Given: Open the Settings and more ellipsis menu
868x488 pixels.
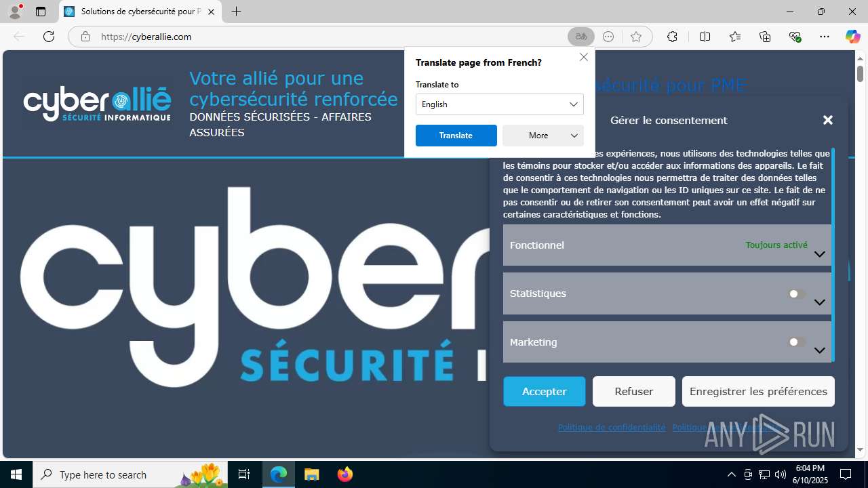Looking at the screenshot, I should 825,37.
